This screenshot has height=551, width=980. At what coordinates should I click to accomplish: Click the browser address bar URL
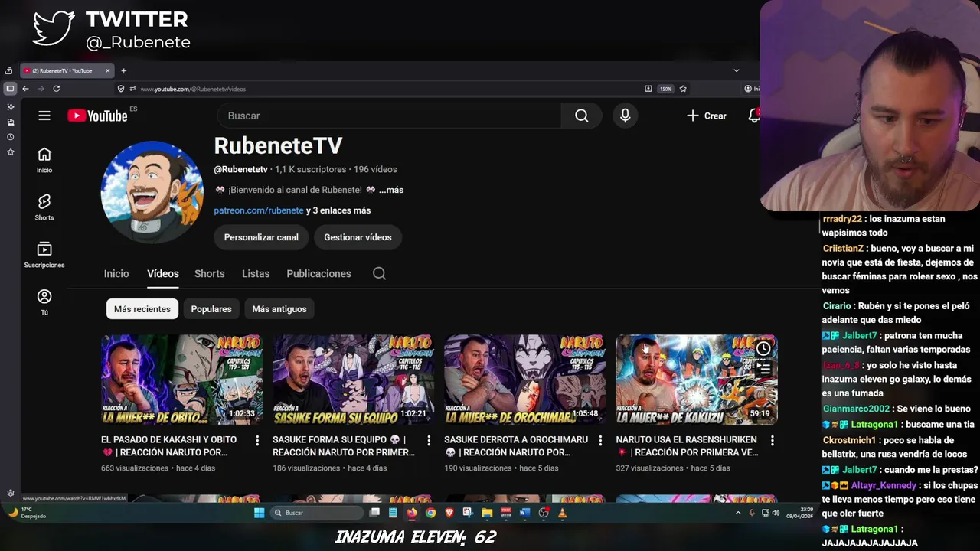click(193, 89)
